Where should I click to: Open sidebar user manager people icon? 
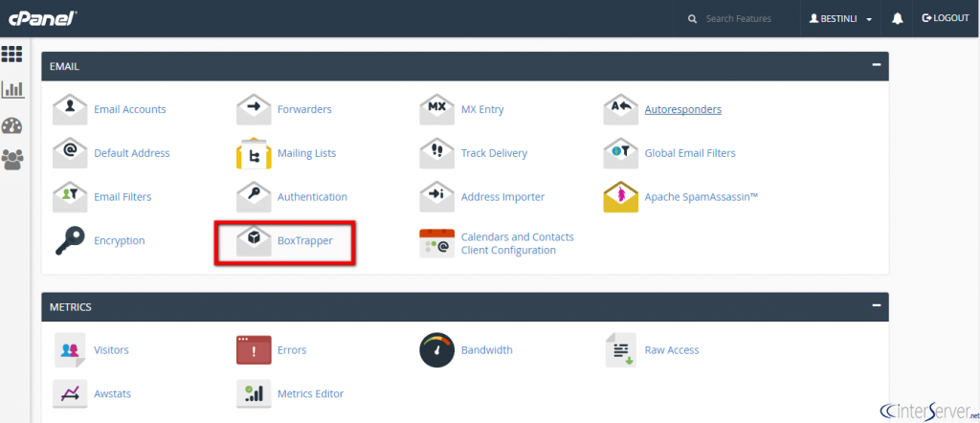point(12,160)
